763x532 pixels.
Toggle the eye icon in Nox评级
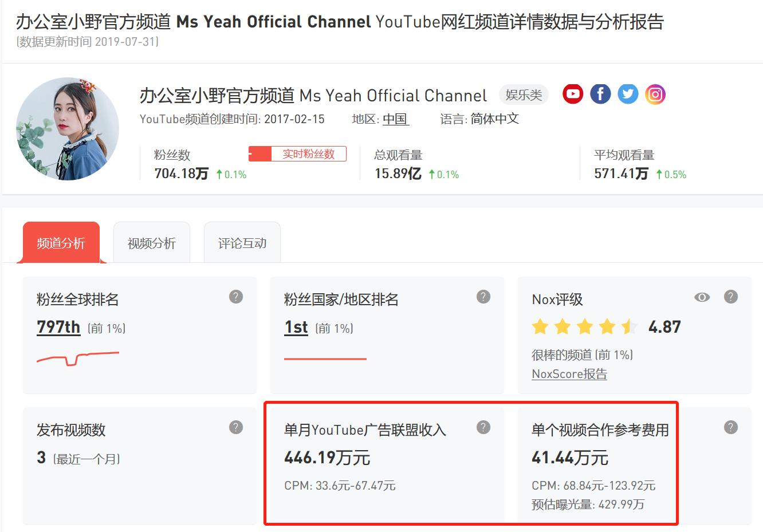[x=702, y=297]
